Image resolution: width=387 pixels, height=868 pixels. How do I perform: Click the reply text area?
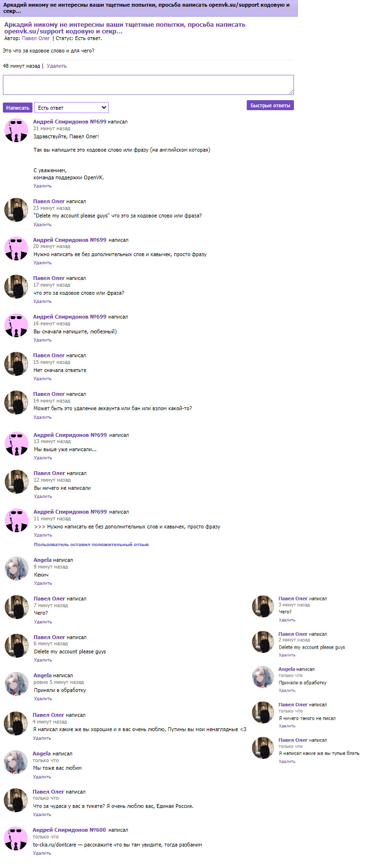(148, 85)
